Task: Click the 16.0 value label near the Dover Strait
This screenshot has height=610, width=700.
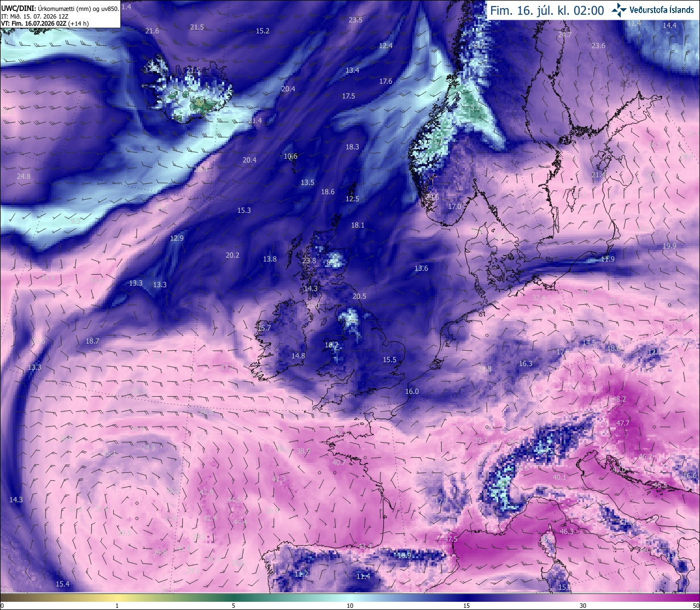Action: coord(412,391)
